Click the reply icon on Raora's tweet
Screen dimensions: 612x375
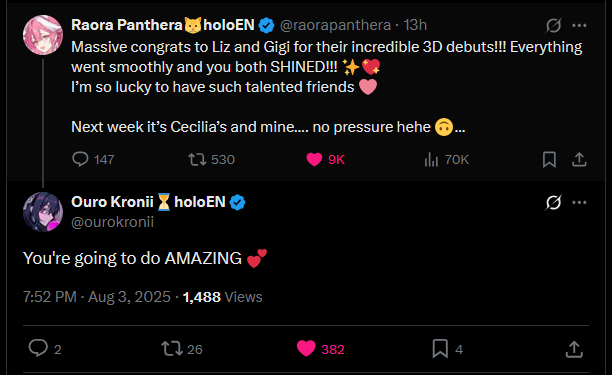point(80,159)
